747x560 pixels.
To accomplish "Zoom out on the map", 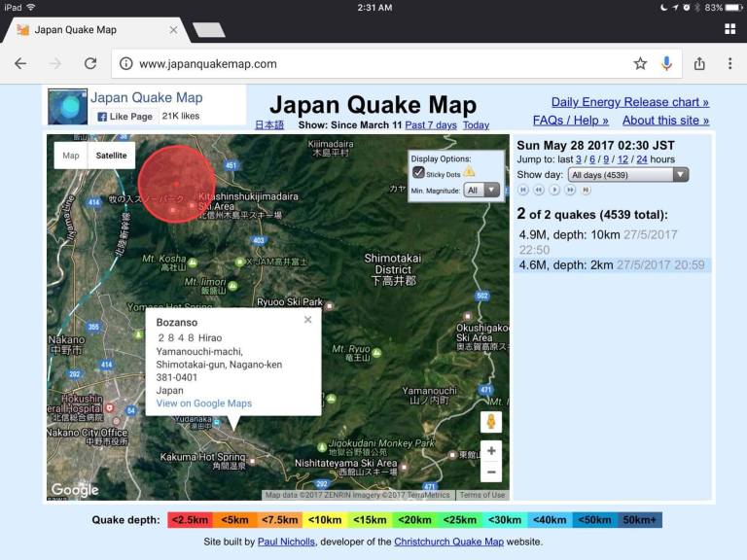I will [x=491, y=472].
